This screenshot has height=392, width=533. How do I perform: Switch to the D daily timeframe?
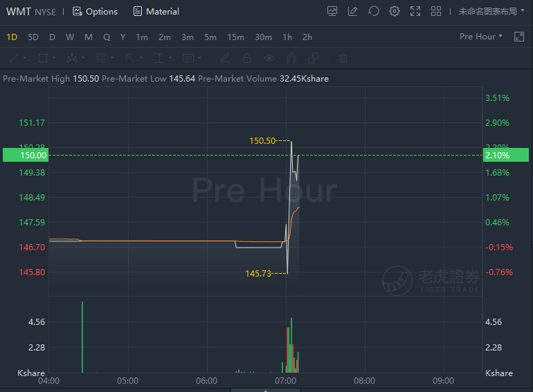52,37
